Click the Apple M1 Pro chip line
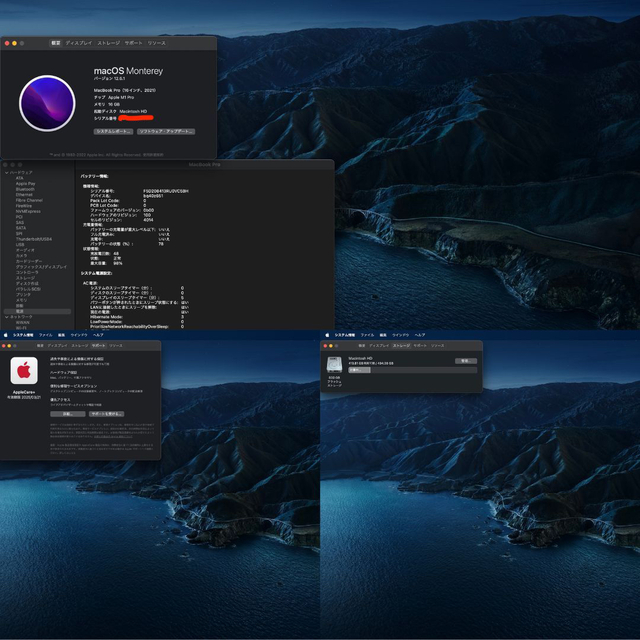 click(114, 98)
